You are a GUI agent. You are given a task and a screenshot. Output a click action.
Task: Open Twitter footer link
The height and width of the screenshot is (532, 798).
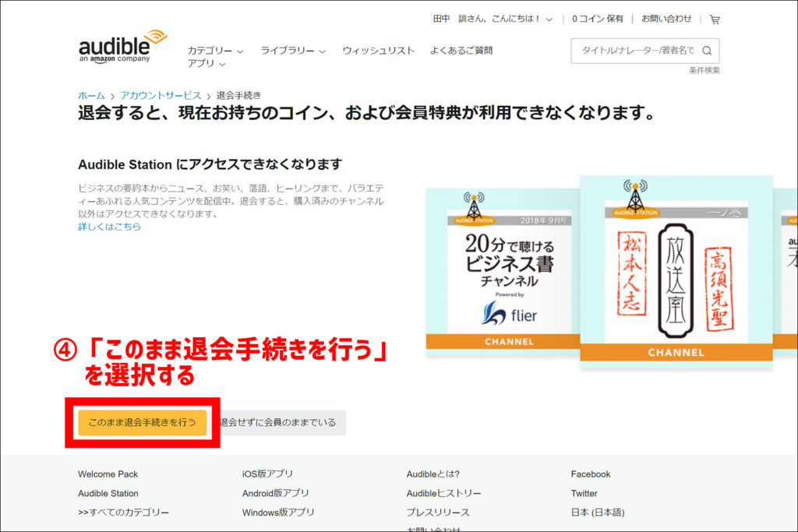[x=584, y=493]
